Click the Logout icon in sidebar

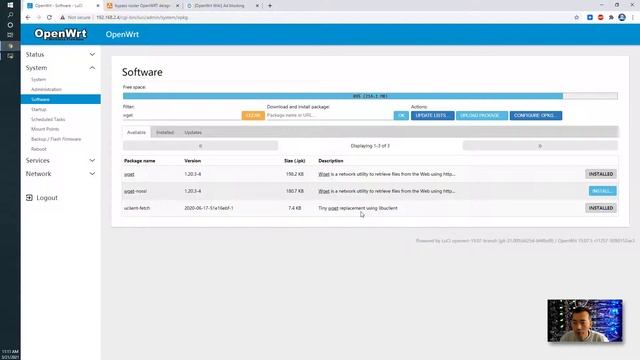(x=29, y=198)
